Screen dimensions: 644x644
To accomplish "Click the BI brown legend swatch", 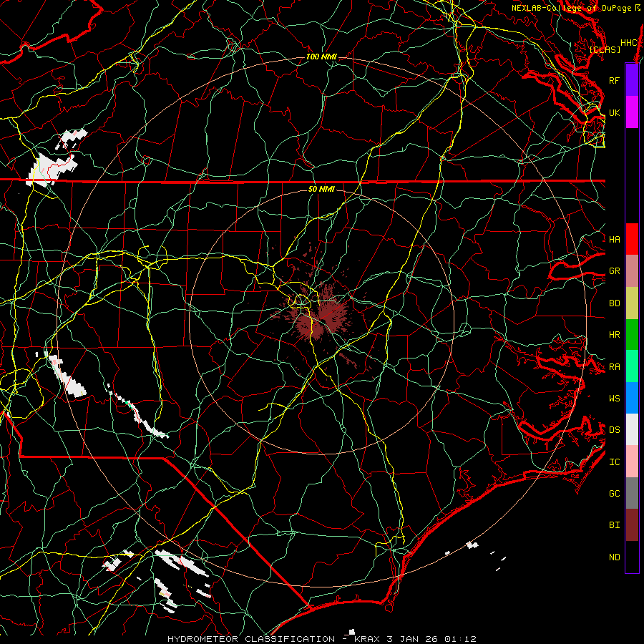I will tap(632, 525).
